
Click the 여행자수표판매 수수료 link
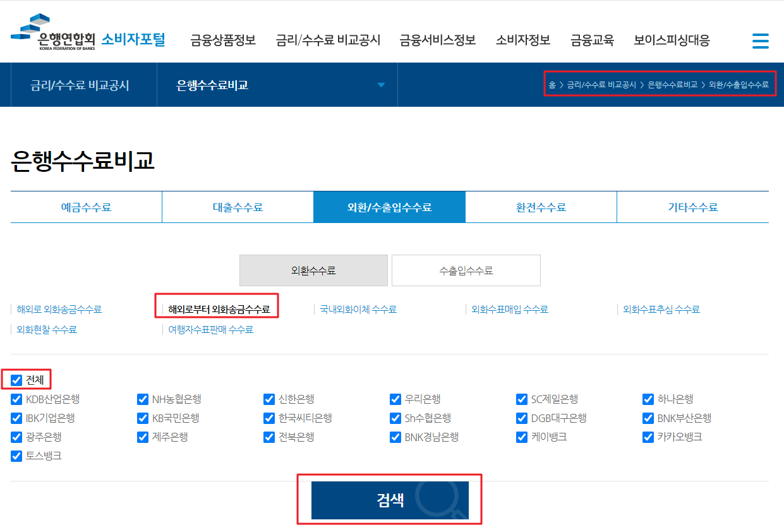[x=210, y=329]
